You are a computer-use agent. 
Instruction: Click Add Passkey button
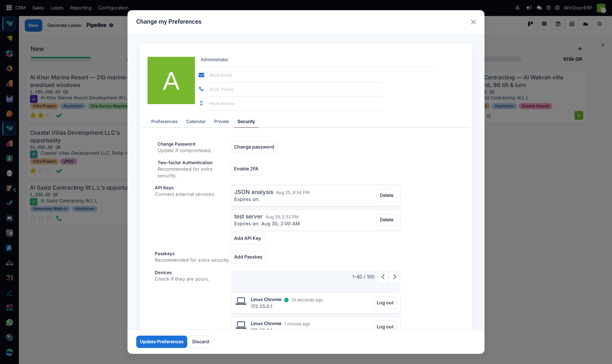pyautogui.click(x=248, y=257)
